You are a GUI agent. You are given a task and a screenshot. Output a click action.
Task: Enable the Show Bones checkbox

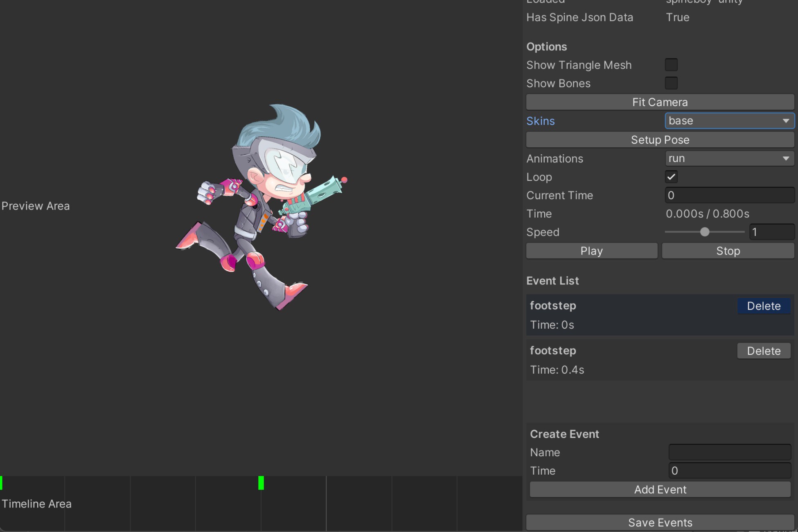click(x=671, y=83)
